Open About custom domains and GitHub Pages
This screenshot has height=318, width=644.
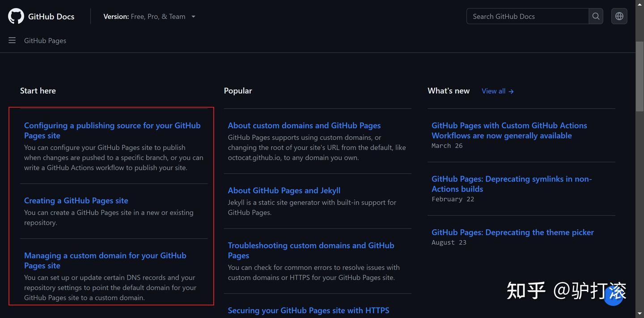(304, 125)
